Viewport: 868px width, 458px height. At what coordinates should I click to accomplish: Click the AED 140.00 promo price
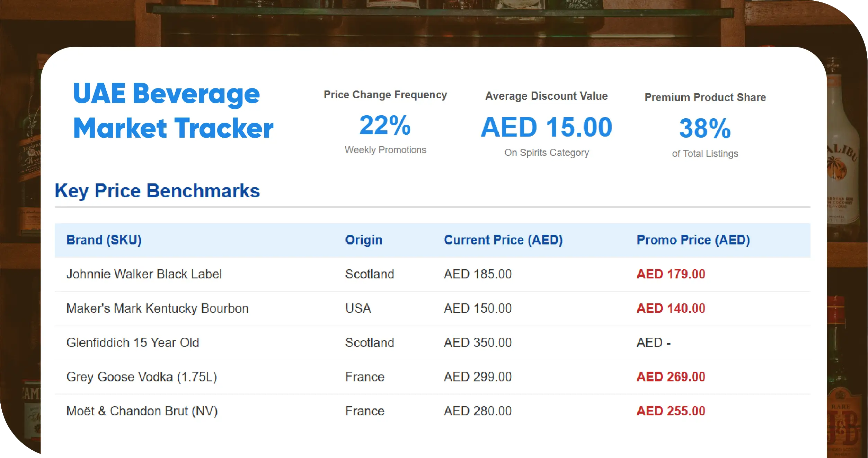(x=671, y=308)
